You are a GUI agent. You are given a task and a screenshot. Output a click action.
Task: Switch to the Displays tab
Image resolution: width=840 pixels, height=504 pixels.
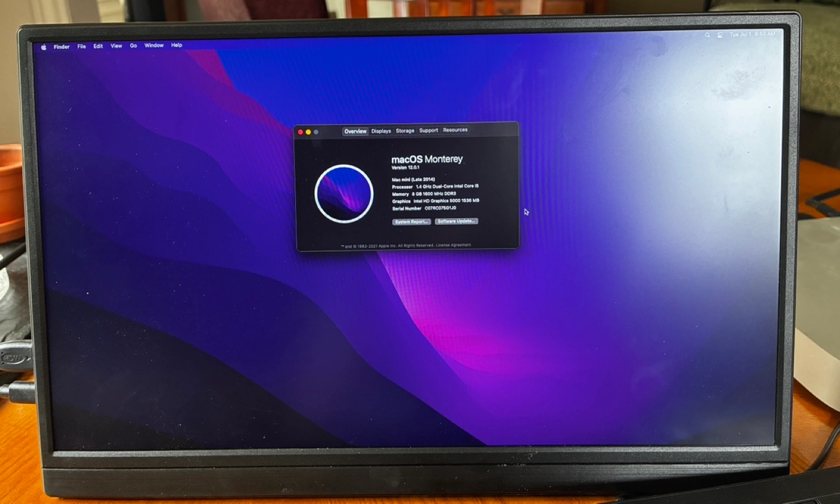381,131
